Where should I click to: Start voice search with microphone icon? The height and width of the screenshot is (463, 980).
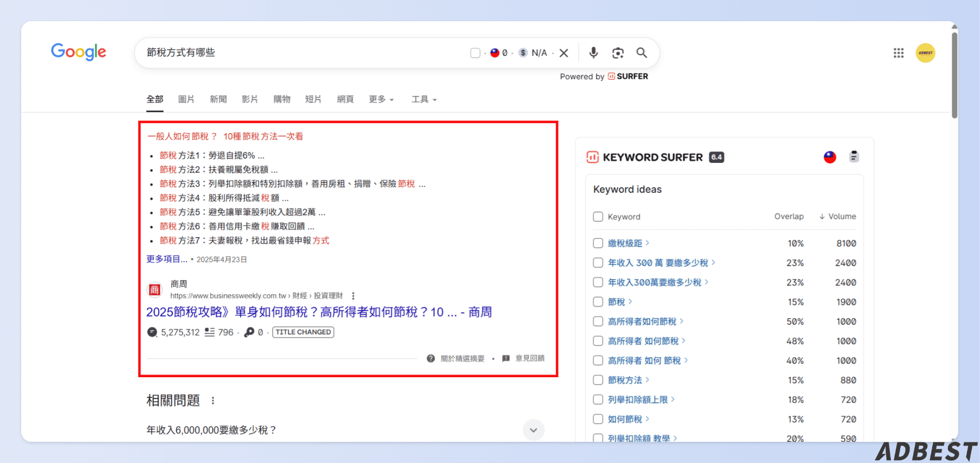click(x=594, y=53)
